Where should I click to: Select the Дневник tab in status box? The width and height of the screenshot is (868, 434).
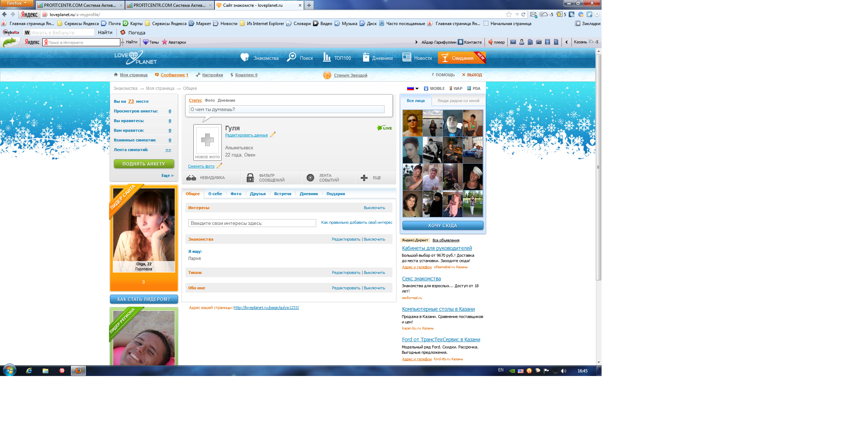pos(226,100)
